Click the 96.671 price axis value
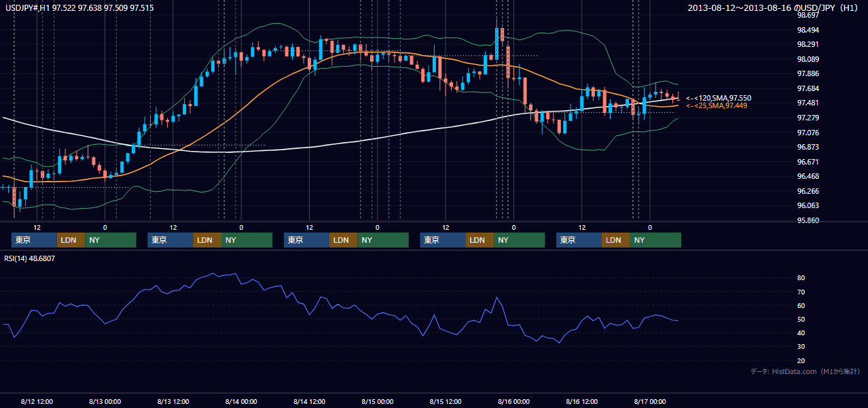The height and width of the screenshot is (408, 868). tap(807, 162)
